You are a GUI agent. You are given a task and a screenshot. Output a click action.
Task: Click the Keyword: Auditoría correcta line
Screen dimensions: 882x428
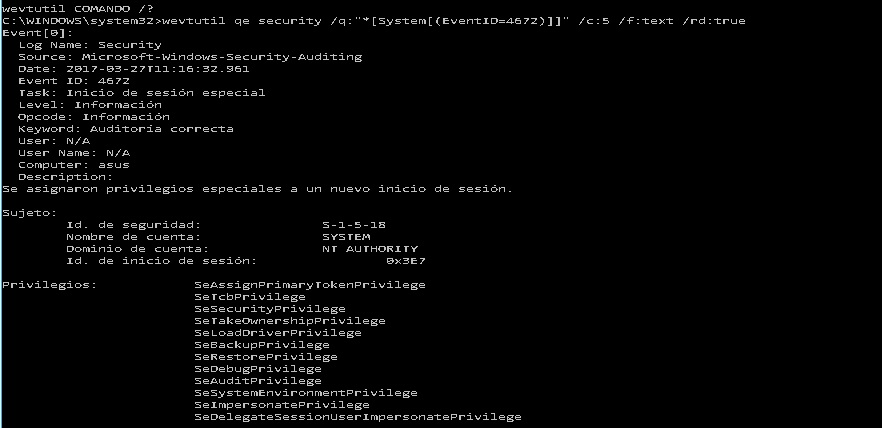click(126, 129)
